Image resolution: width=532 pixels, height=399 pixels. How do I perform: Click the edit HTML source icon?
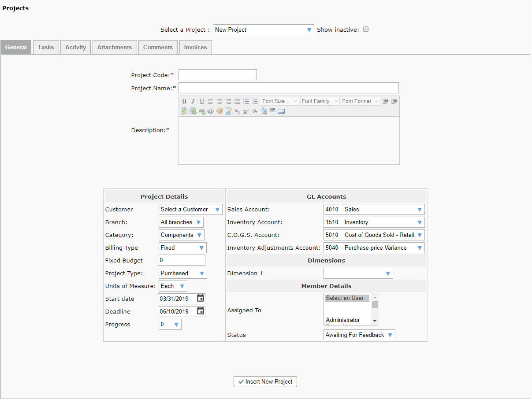tap(281, 111)
